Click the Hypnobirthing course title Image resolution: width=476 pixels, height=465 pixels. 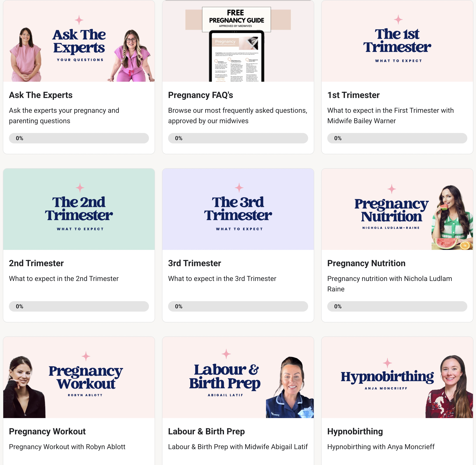click(x=355, y=432)
